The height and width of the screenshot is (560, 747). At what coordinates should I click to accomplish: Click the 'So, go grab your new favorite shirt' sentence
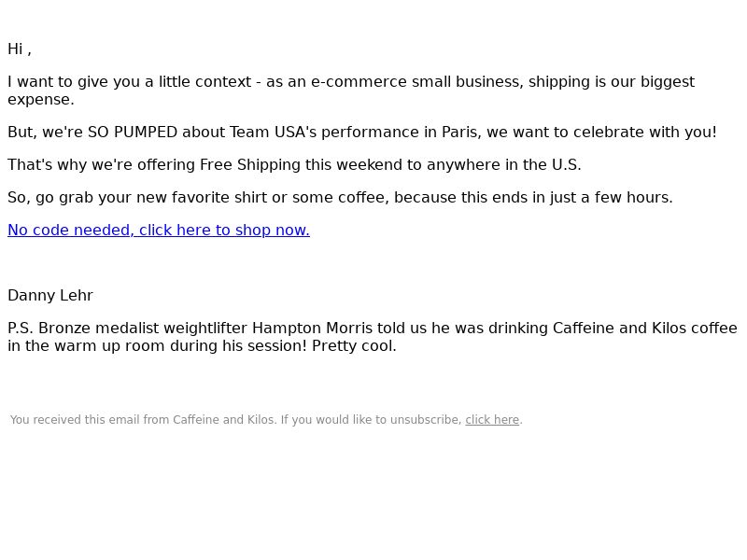point(137,198)
